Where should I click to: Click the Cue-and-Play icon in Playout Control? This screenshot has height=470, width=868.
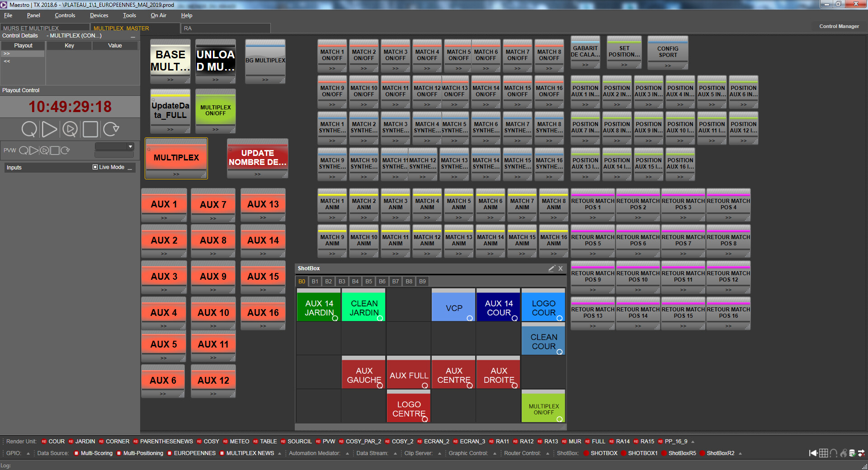click(x=70, y=129)
